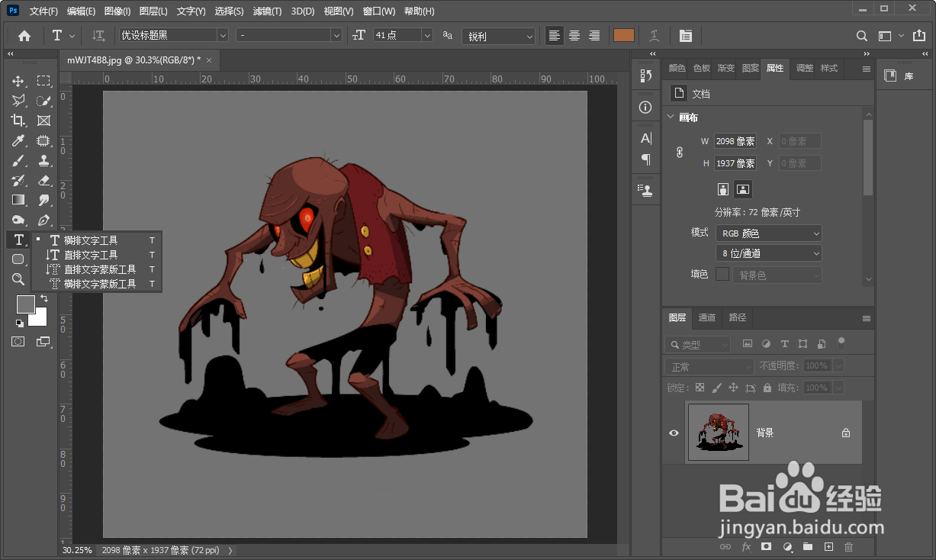The width and height of the screenshot is (936, 560).
Task: Switch to the 调整 tab
Action: pos(805,68)
